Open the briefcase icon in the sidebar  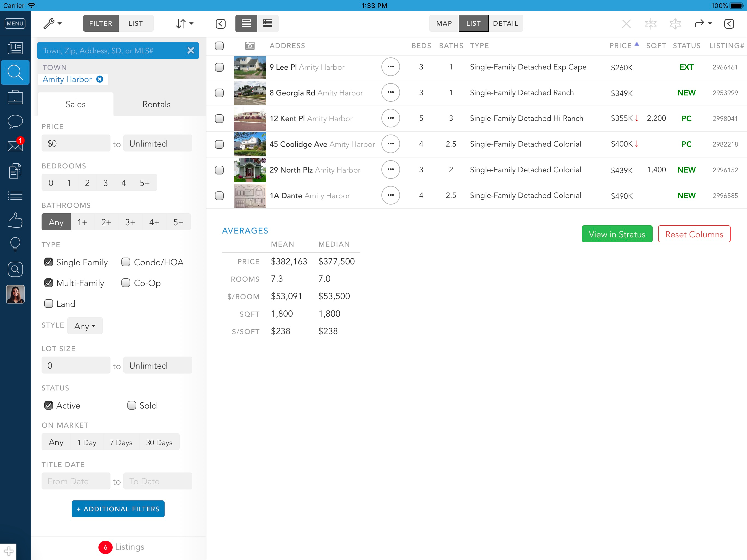pos(15,97)
